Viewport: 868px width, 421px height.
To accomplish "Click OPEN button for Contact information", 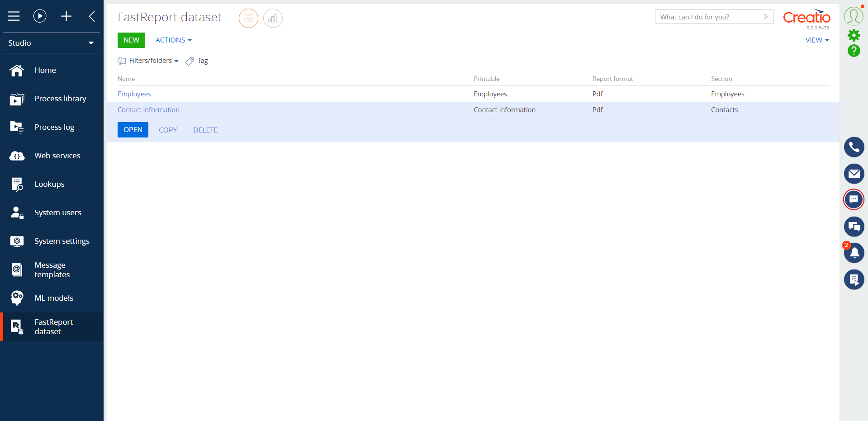I will click(133, 130).
